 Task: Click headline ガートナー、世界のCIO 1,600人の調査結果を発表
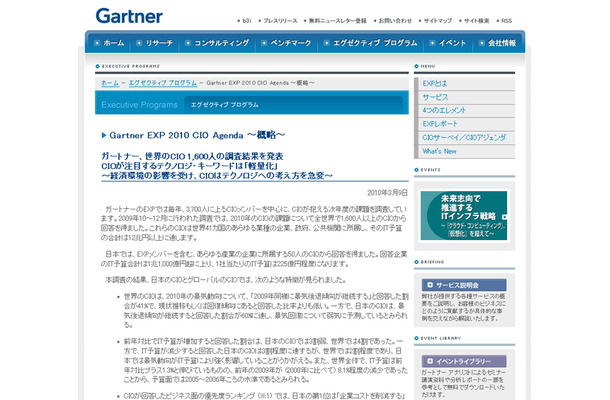(x=192, y=156)
